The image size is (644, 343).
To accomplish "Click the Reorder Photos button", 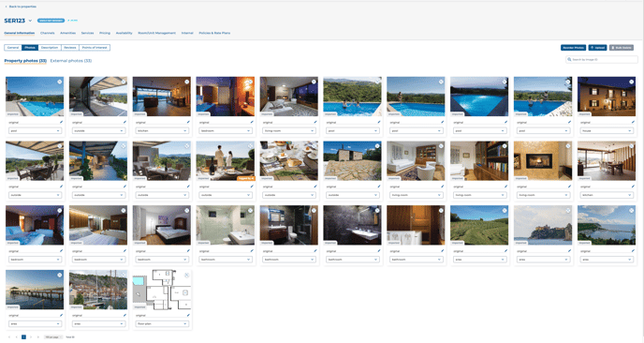I will coord(574,48).
